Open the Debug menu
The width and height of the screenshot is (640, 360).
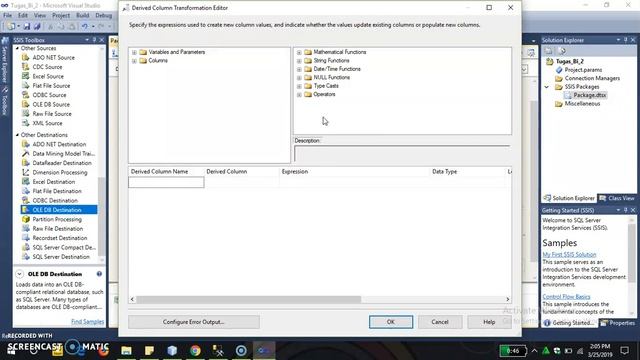[104, 15]
